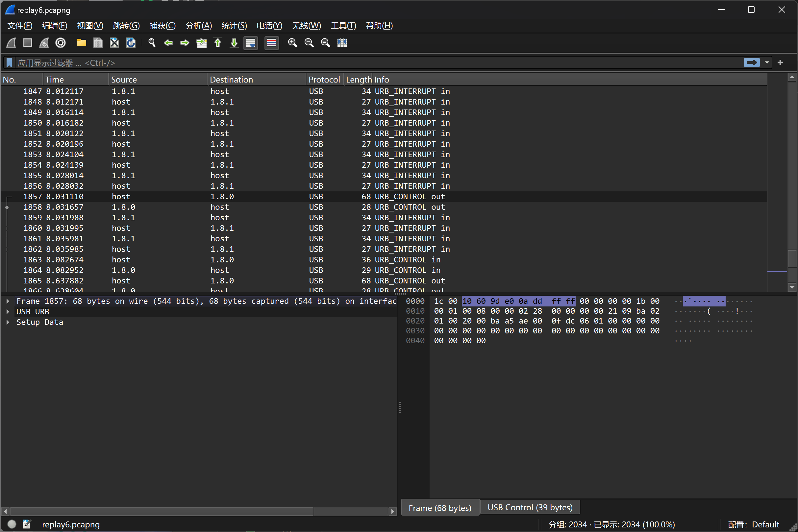
Task: Sort by Info column header
Action: tap(570, 80)
